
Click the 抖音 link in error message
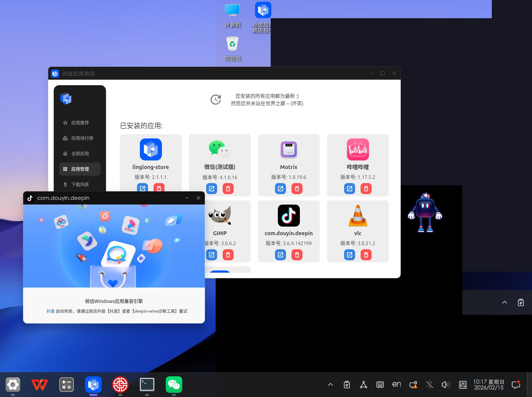(50, 311)
